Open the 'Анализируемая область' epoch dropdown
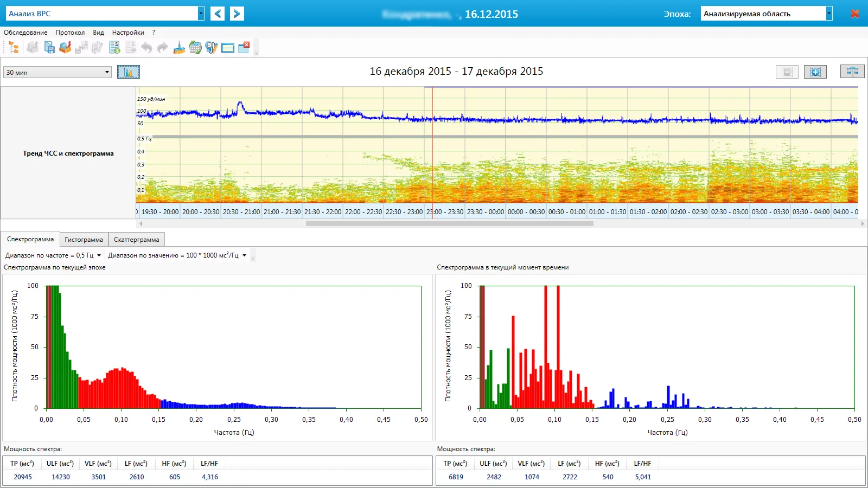The image size is (868, 488). point(829,14)
